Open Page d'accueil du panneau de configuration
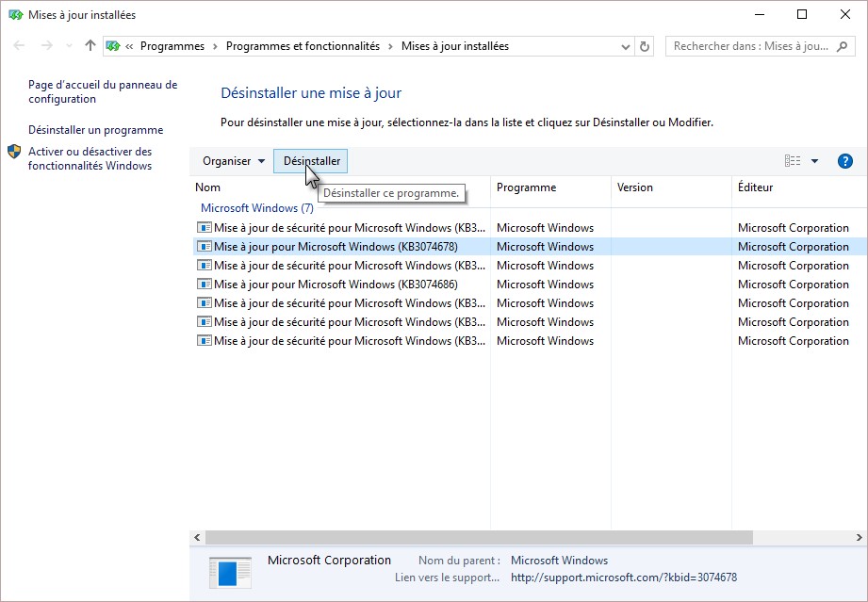868x602 pixels. click(102, 91)
